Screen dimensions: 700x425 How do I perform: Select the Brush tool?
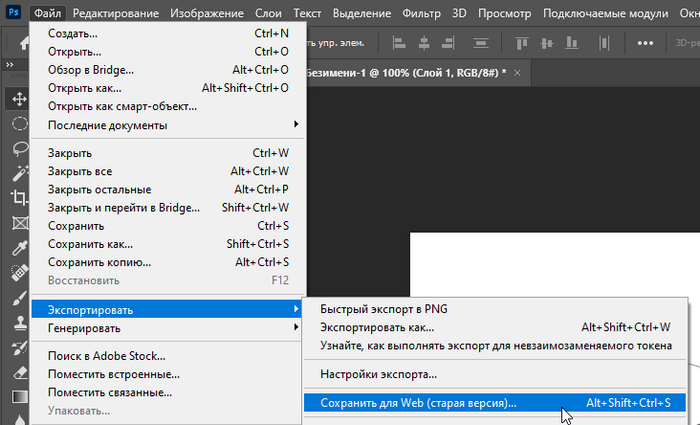point(19,297)
